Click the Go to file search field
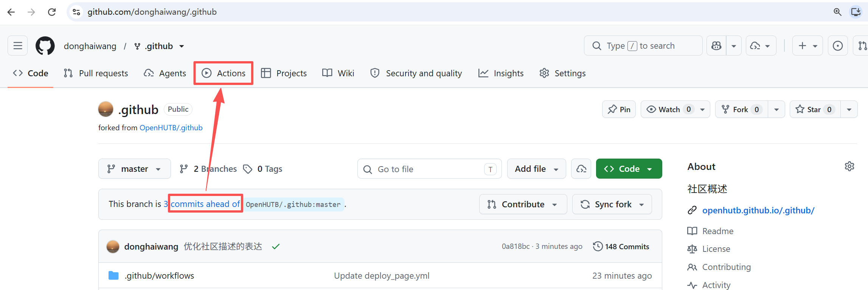This screenshot has height=290, width=868. [x=429, y=169]
